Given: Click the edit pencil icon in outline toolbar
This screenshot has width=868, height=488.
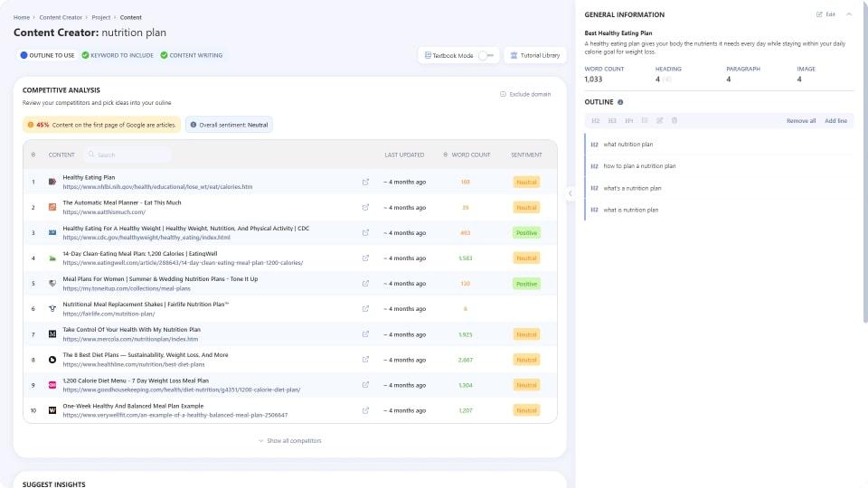Looking at the screenshot, I should coord(659,120).
